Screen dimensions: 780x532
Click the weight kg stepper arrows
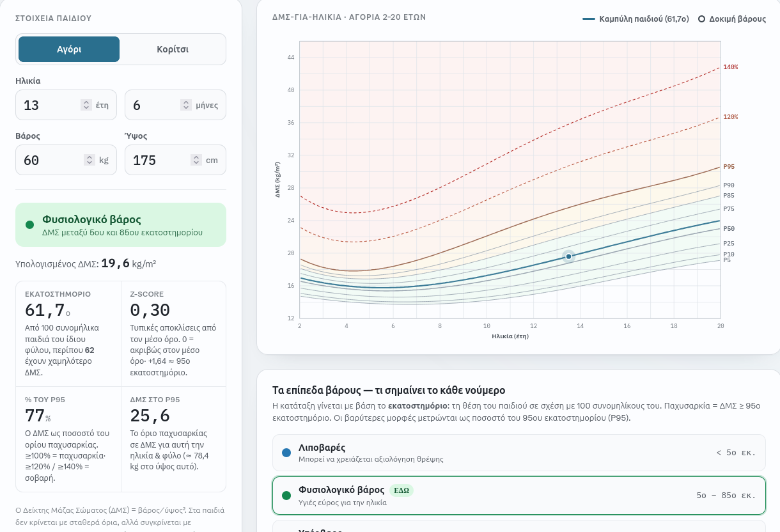point(89,160)
